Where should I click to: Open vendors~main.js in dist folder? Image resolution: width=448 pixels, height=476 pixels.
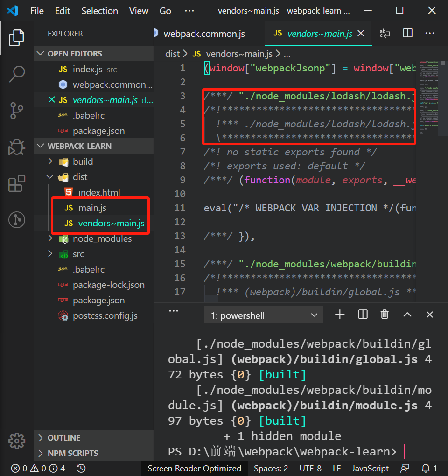[93, 224]
